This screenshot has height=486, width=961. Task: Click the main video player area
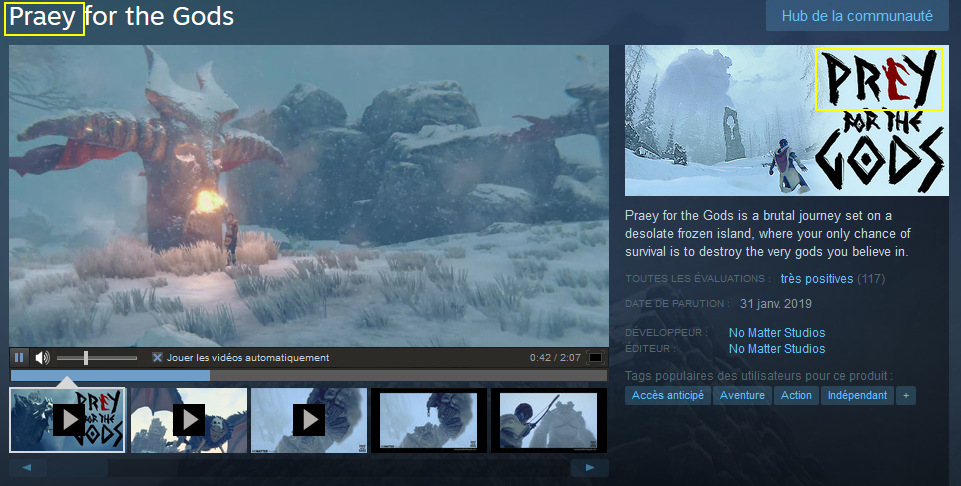tap(309, 196)
